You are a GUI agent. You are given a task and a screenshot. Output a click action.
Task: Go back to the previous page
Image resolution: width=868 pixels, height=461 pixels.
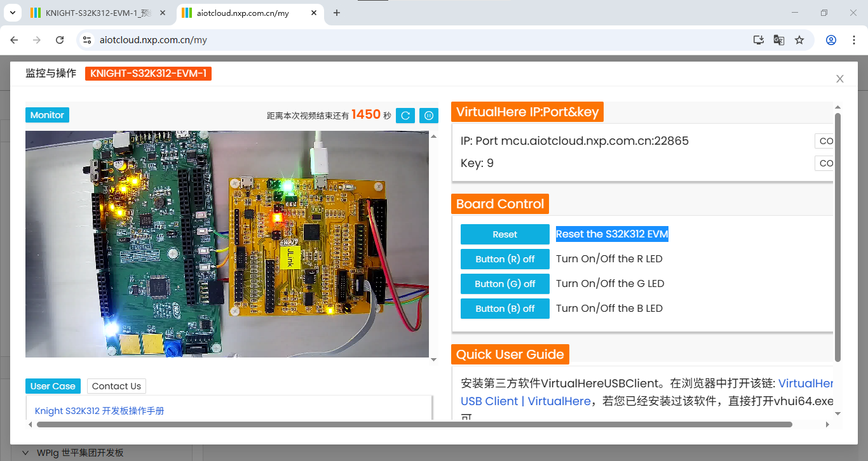(x=14, y=40)
